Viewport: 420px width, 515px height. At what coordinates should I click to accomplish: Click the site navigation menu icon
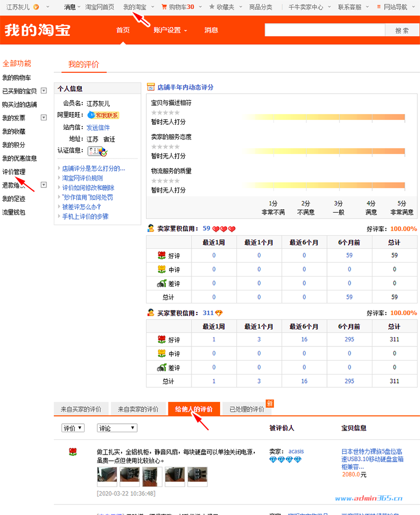point(379,7)
